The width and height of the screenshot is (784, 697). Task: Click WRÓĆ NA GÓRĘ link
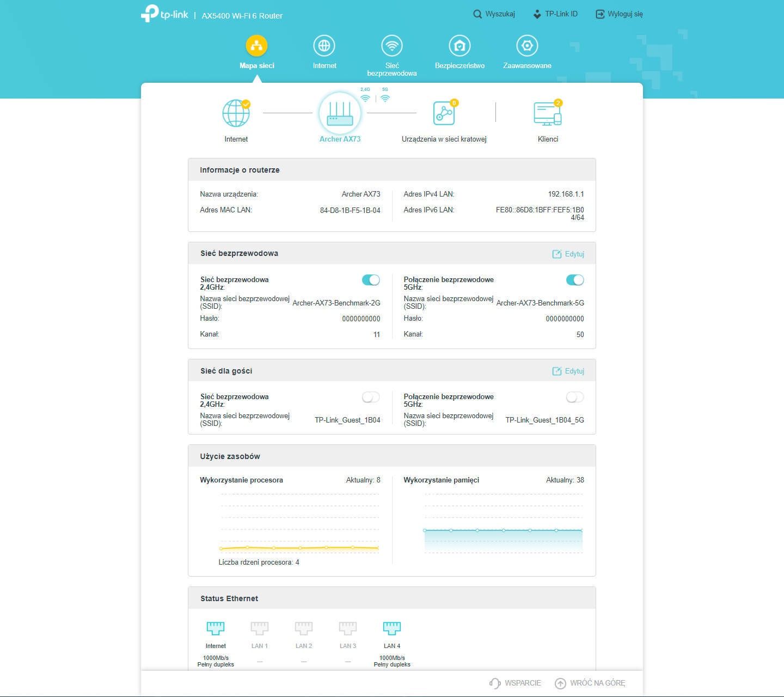coord(597,683)
